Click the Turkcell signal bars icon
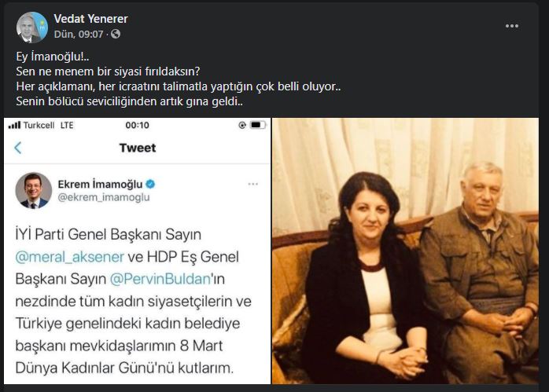This screenshot has width=549, height=392. point(15,125)
